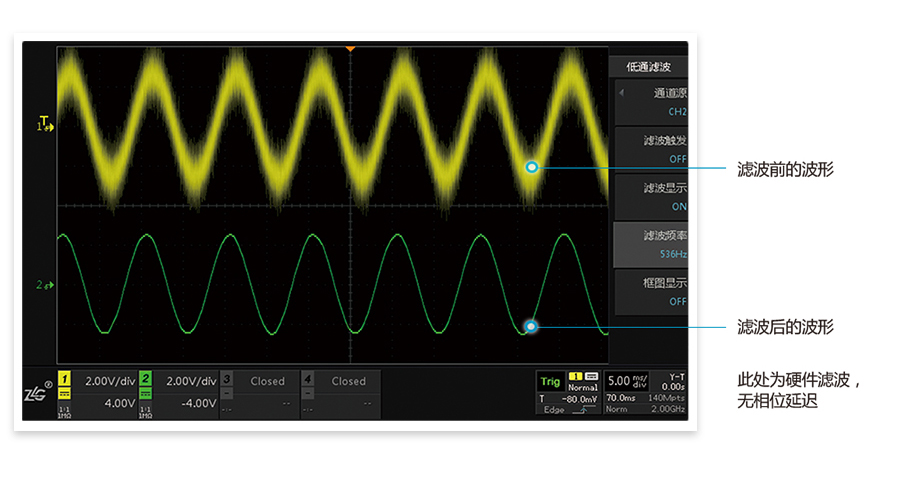The height and width of the screenshot is (480, 900).
Task: Click the 0.00s horizontal delay readout
Action: click(673, 387)
